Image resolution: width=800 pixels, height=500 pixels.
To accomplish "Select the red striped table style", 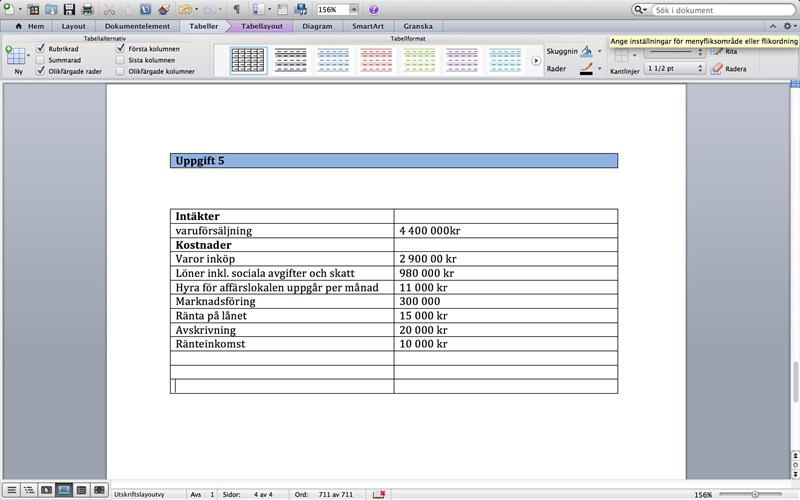I will pyautogui.click(x=376, y=60).
